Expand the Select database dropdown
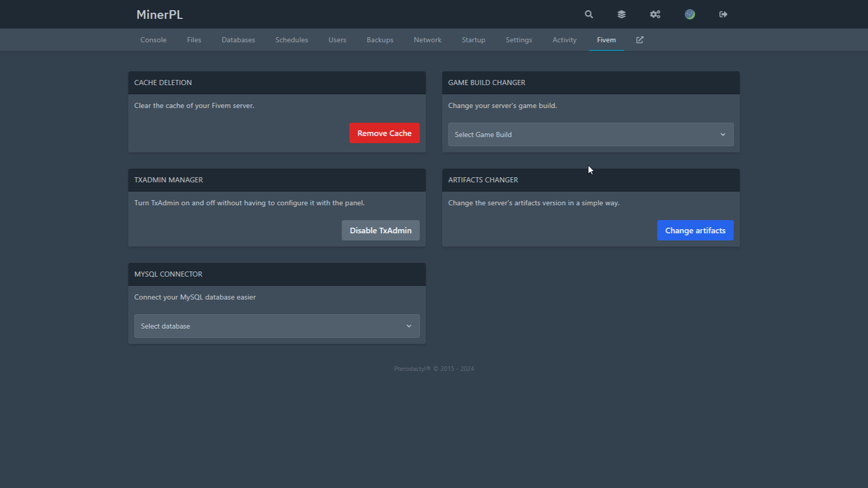This screenshot has height=488, width=868. 277,326
